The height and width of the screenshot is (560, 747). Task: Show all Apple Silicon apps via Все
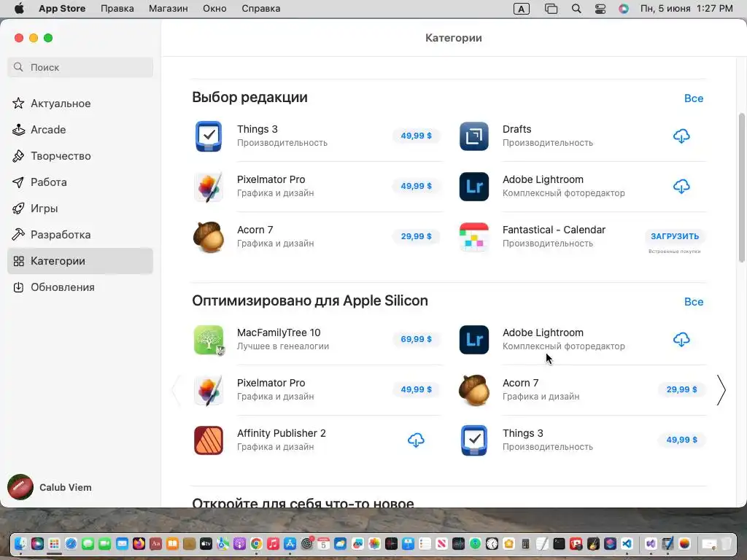click(x=694, y=301)
